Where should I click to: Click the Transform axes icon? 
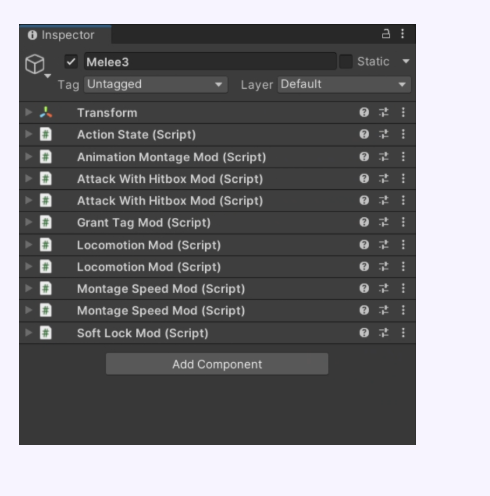click(46, 112)
